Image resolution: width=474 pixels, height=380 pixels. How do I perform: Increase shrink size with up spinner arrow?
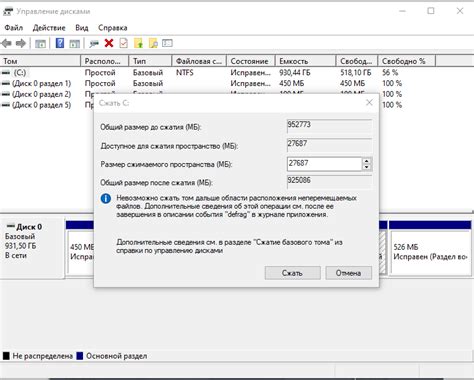tap(367, 161)
